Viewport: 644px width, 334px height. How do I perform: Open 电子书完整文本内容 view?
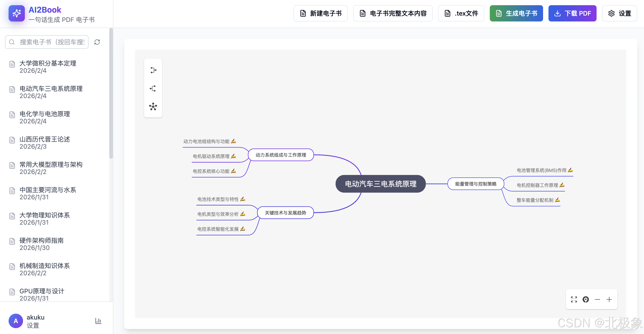point(393,13)
